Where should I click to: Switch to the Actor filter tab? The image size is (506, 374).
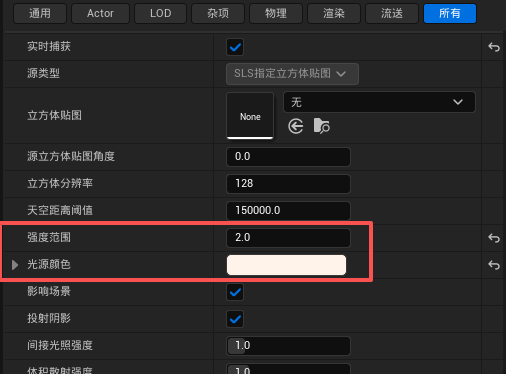point(100,13)
